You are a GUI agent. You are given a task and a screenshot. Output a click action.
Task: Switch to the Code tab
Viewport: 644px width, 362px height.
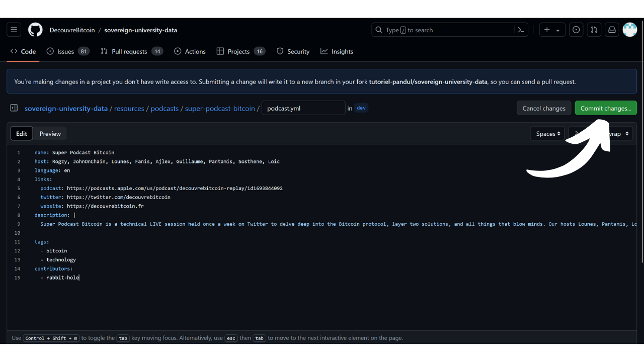click(x=23, y=51)
